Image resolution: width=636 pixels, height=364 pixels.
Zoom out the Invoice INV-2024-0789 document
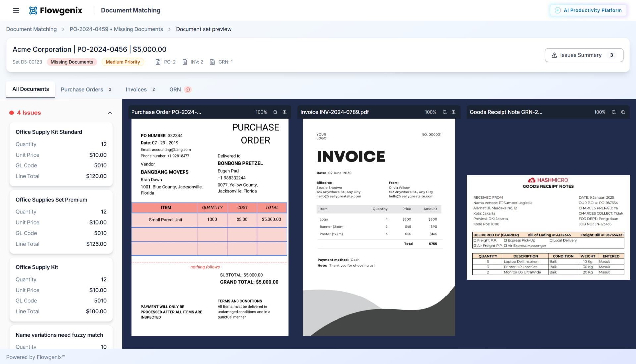tap(445, 112)
